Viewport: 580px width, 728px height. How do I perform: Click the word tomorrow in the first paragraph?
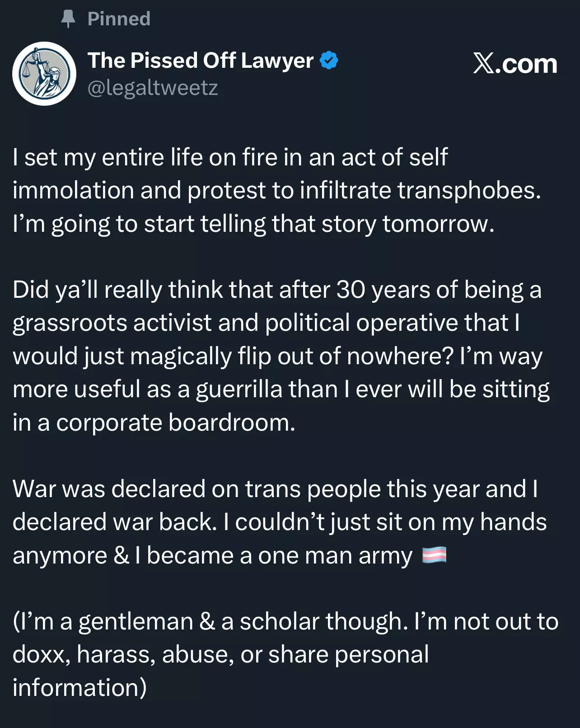click(438, 224)
